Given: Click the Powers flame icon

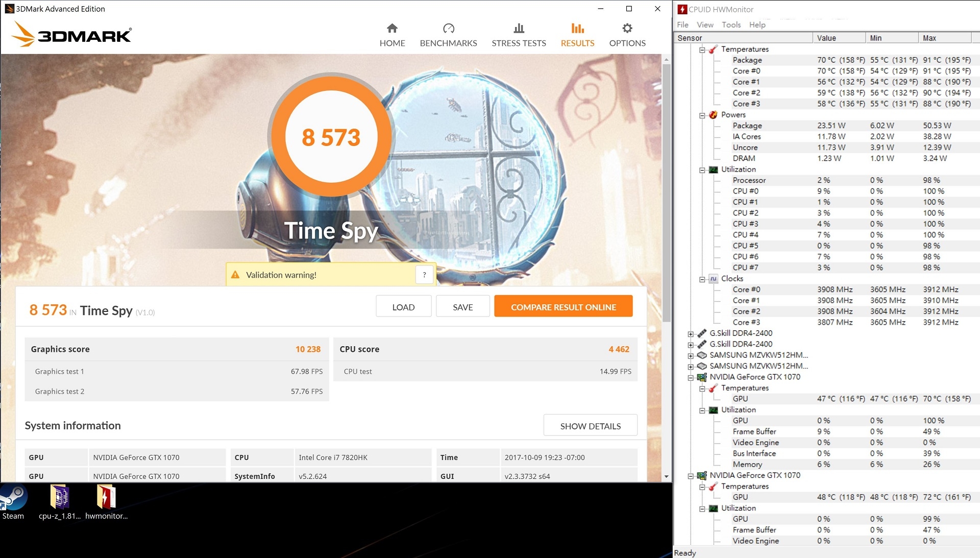Looking at the screenshot, I should (x=713, y=115).
